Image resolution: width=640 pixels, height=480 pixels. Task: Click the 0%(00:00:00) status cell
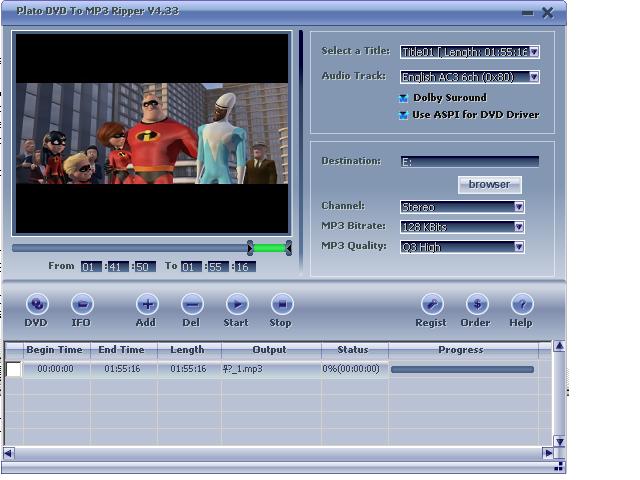tap(354, 369)
